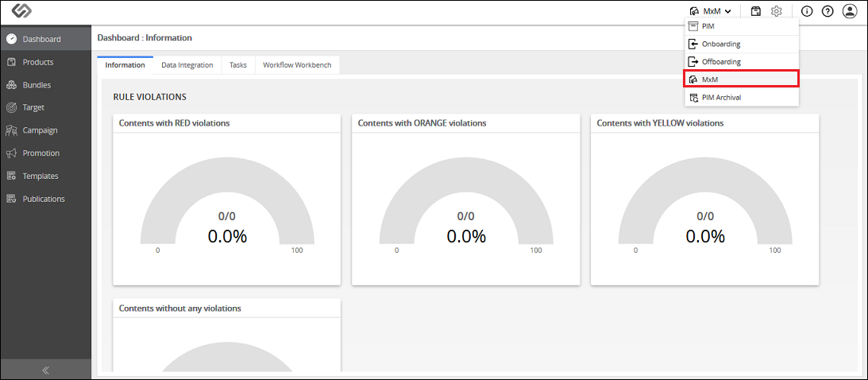868x380 pixels.
Task: Switch to the Information tab
Action: pos(125,65)
